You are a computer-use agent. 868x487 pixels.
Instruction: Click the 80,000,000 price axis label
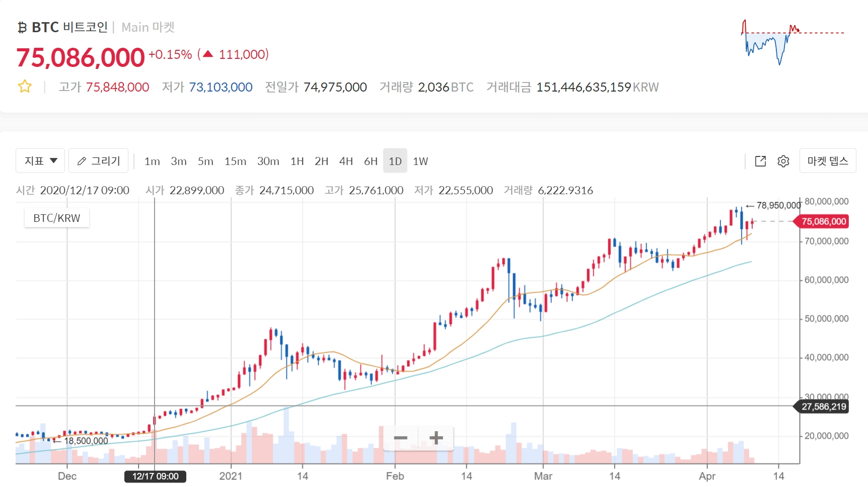(826, 201)
